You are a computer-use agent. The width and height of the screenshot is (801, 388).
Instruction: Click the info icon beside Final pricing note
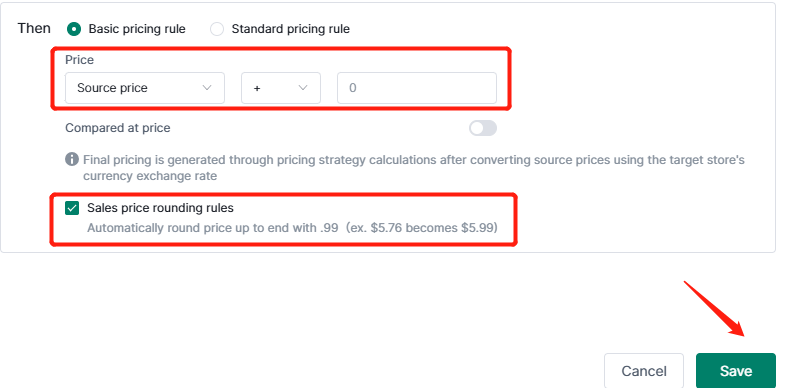(x=72, y=159)
